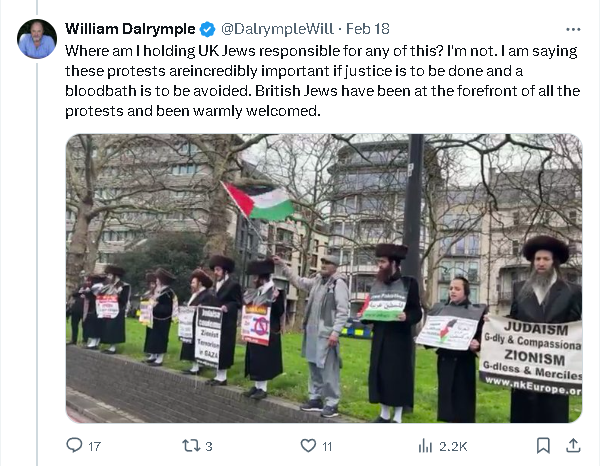Click the tweet body text
607x466 pixels.
tap(320, 80)
